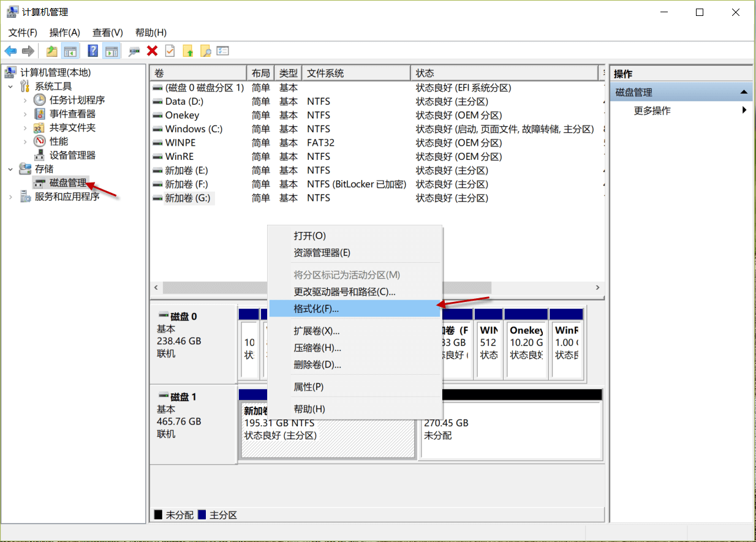
Task: Open the 操作(A) menu
Action: coord(65,32)
